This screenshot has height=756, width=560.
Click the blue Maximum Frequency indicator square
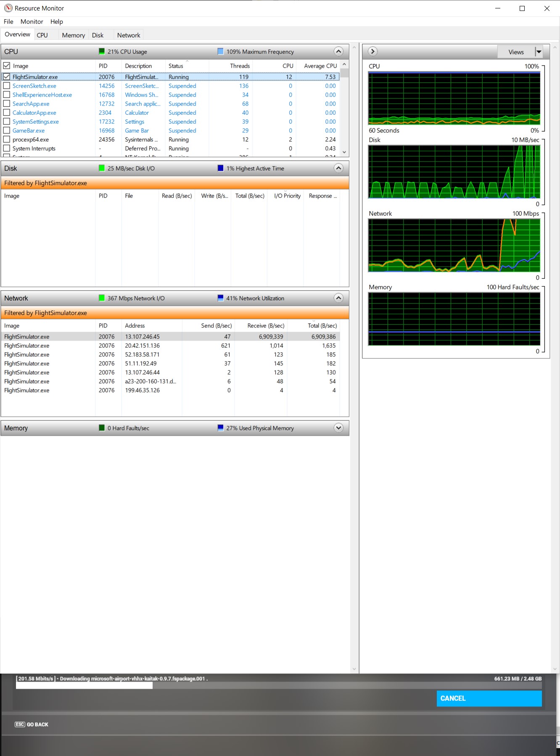click(220, 51)
